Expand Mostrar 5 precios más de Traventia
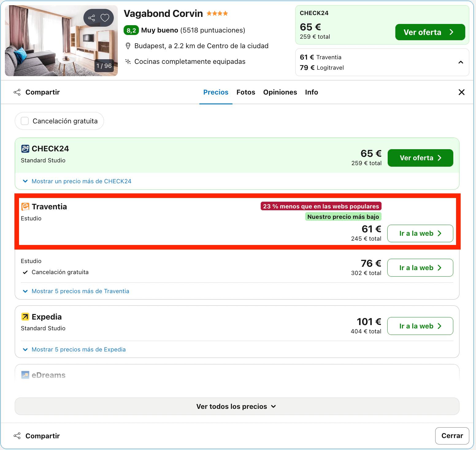 pyautogui.click(x=76, y=291)
